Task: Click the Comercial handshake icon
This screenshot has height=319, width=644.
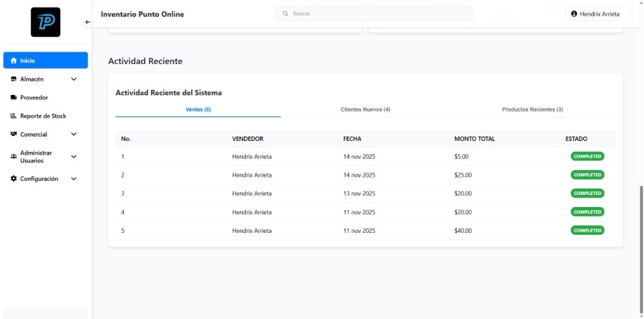Action: (13, 134)
